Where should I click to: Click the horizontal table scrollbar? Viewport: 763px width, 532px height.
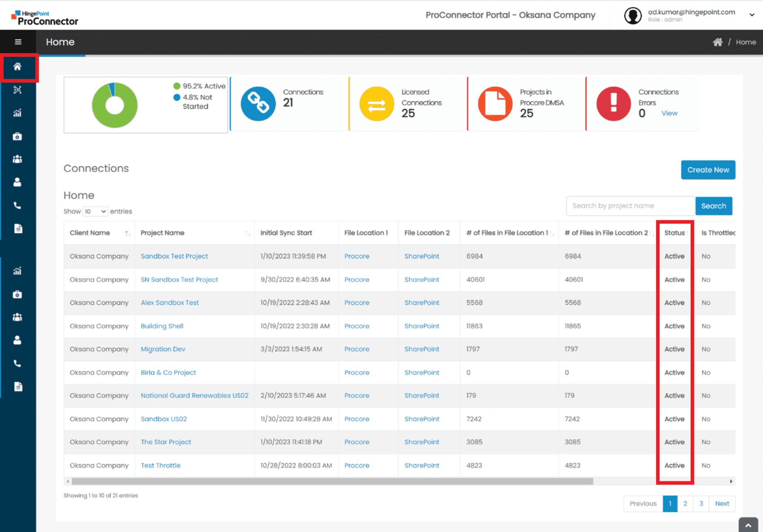(x=332, y=481)
